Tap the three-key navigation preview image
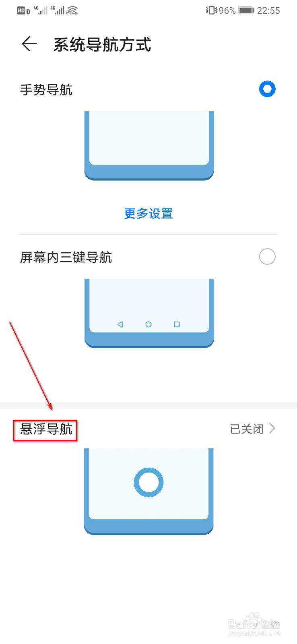Image resolution: width=297 pixels, height=644 pixels. click(149, 313)
